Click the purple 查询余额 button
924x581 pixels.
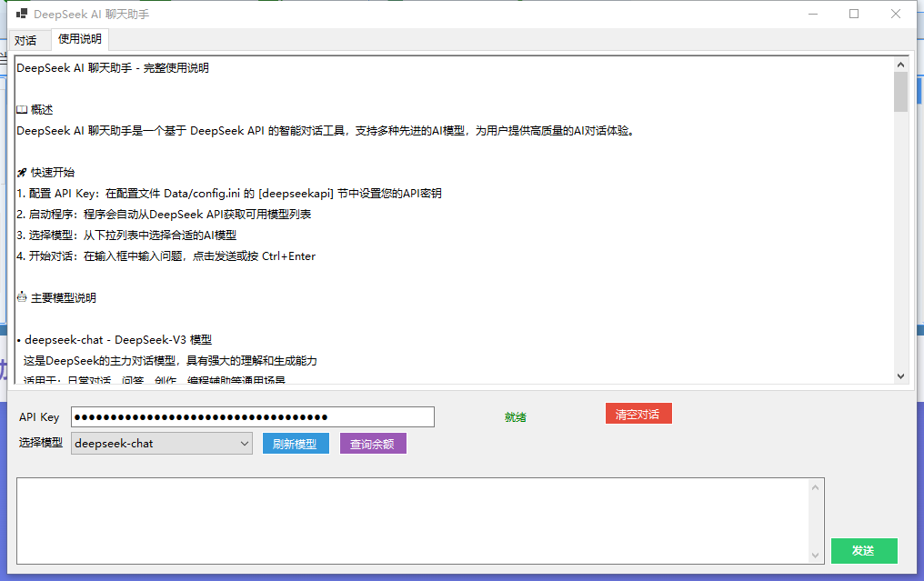point(373,444)
